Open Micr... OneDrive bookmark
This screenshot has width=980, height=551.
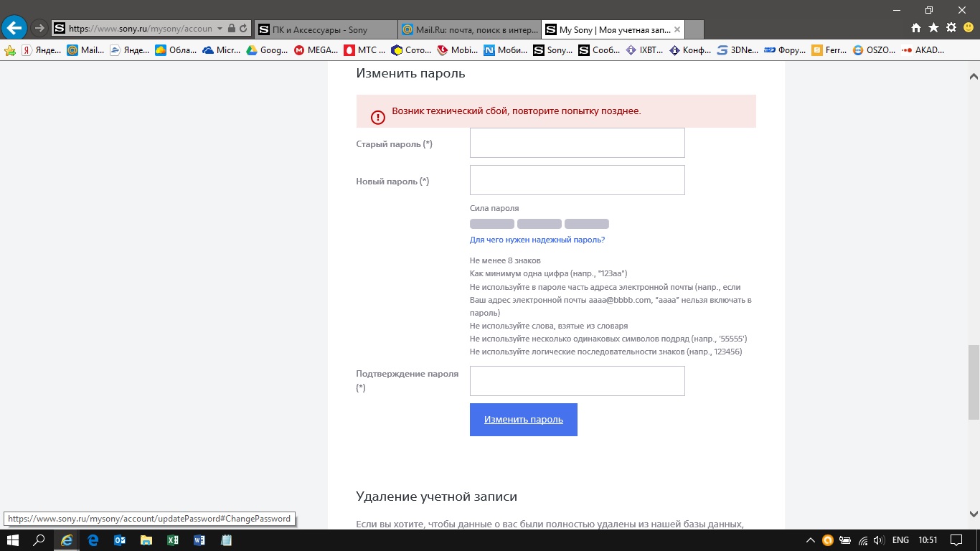(222, 50)
